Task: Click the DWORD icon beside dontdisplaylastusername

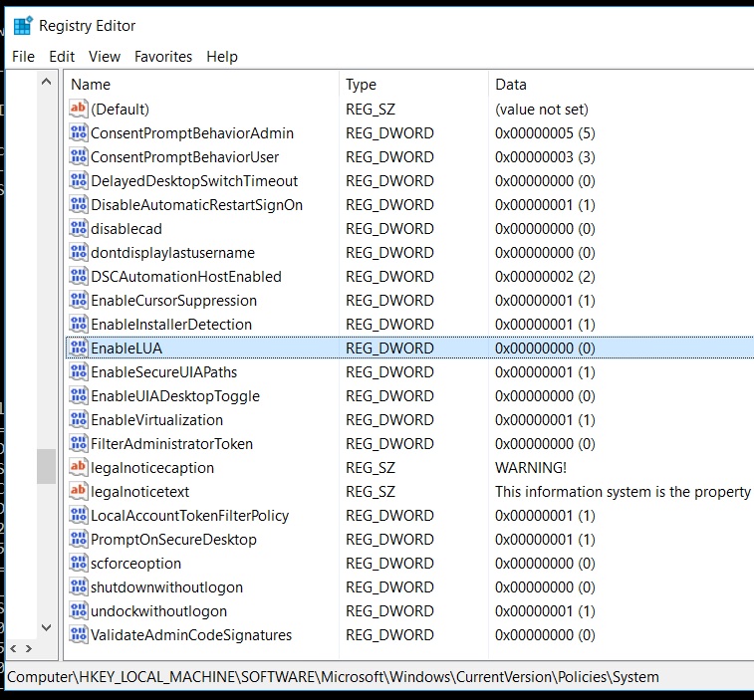Action: tap(79, 252)
